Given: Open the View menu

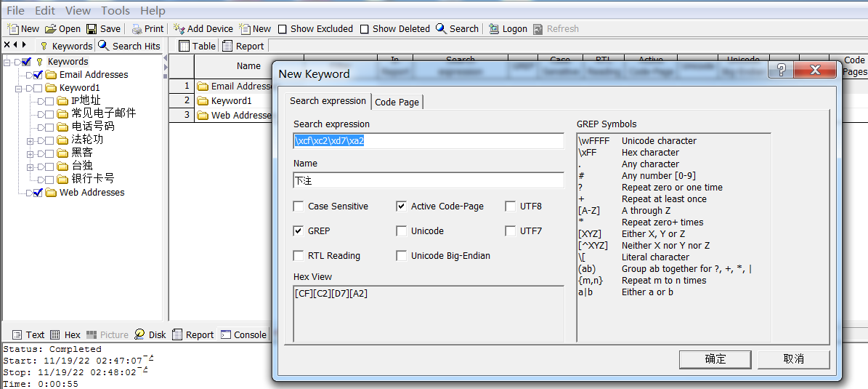Looking at the screenshot, I should (x=78, y=10).
